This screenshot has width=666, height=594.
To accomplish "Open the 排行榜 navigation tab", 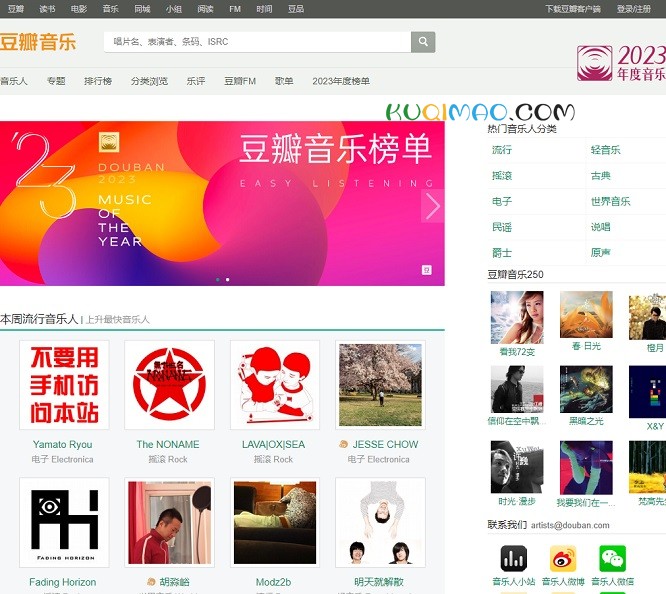I will coord(98,81).
